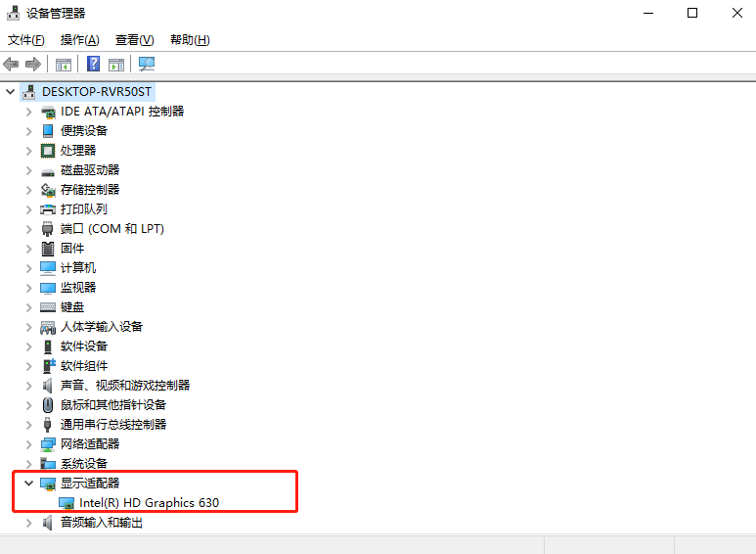Select the DESKTOP-RVR50ST label
This screenshot has height=554, width=756.
[x=97, y=92]
